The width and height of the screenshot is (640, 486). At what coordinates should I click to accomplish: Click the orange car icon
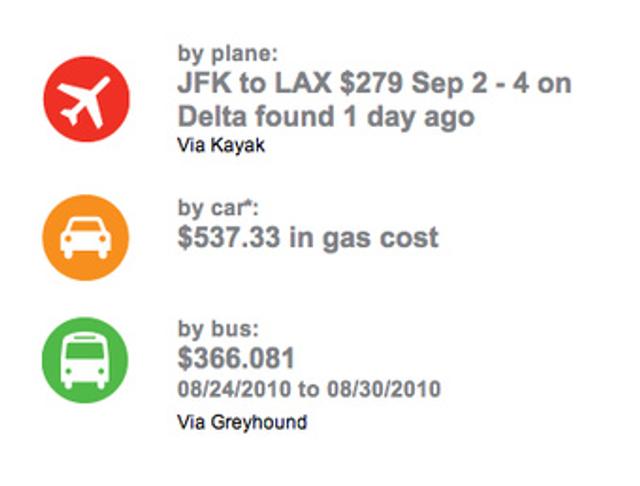[86, 237]
